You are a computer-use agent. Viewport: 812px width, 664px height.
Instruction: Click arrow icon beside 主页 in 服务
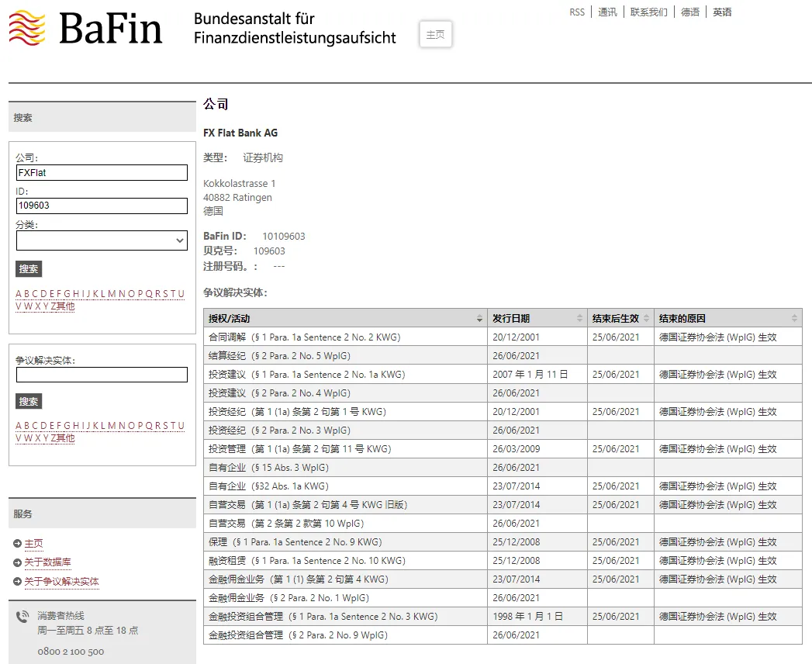pyautogui.click(x=18, y=544)
